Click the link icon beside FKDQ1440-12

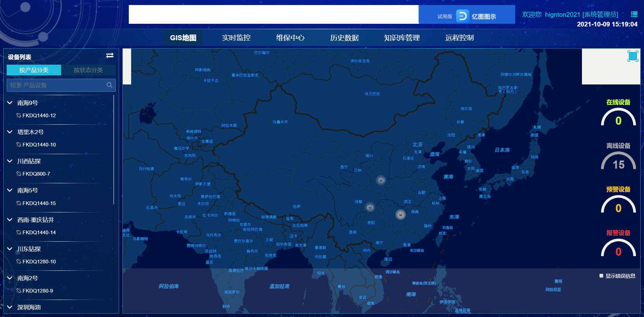[19, 116]
